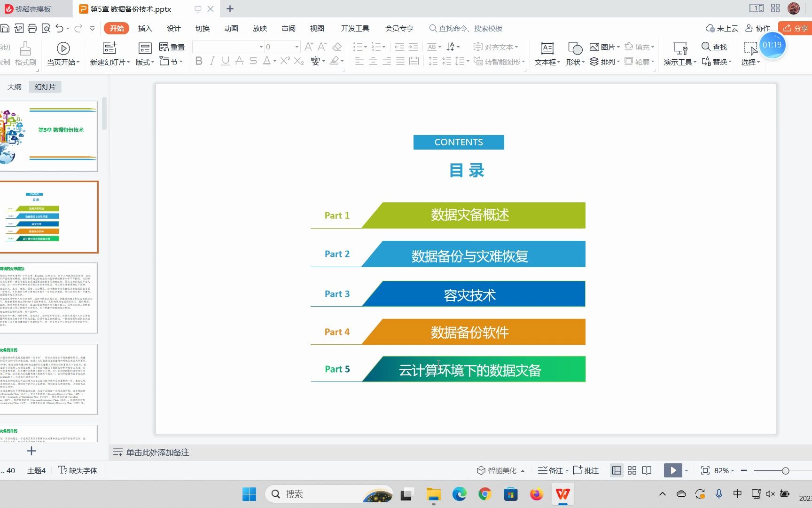
Task: Start slideshow from current slide
Action: tap(63, 48)
